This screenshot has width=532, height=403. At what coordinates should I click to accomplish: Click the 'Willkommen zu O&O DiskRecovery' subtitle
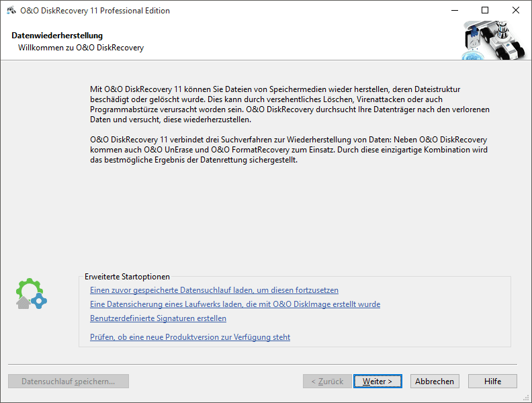pyautogui.click(x=81, y=48)
